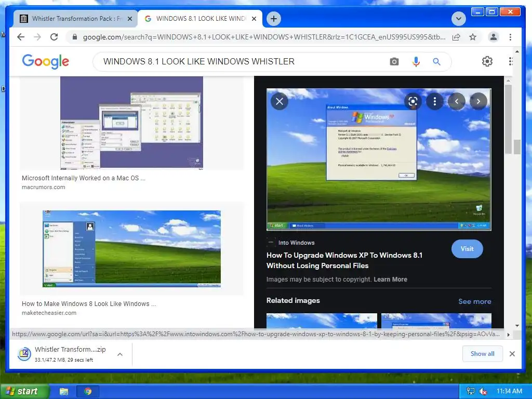Click the Chrome taskbar icon
The height and width of the screenshot is (399, 532).
(x=88, y=392)
